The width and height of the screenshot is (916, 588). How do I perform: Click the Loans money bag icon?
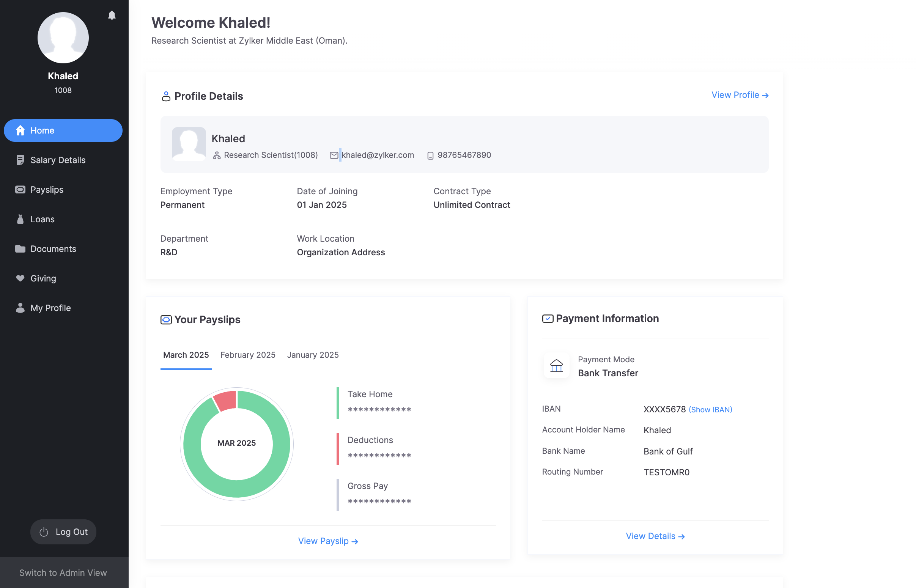[x=20, y=219]
